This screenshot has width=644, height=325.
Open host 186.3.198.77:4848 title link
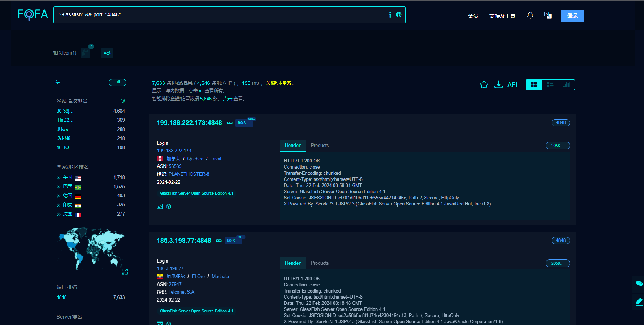coord(184,240)
